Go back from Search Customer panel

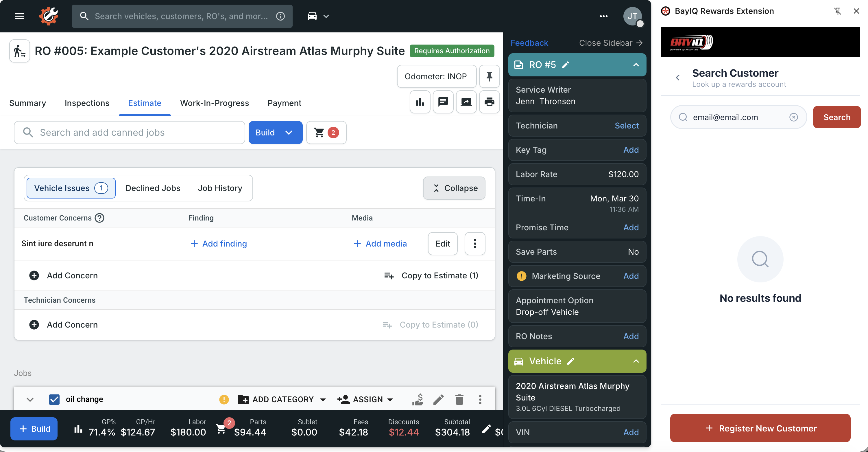678,78
